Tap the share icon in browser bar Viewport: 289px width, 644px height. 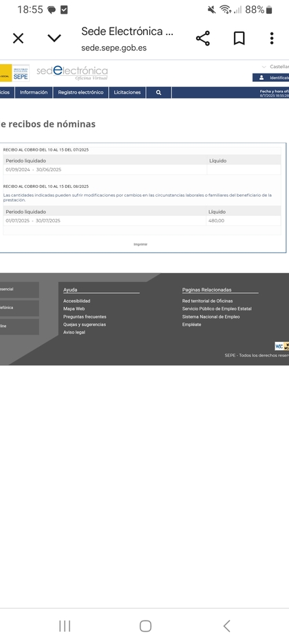[x=203, y=39]
